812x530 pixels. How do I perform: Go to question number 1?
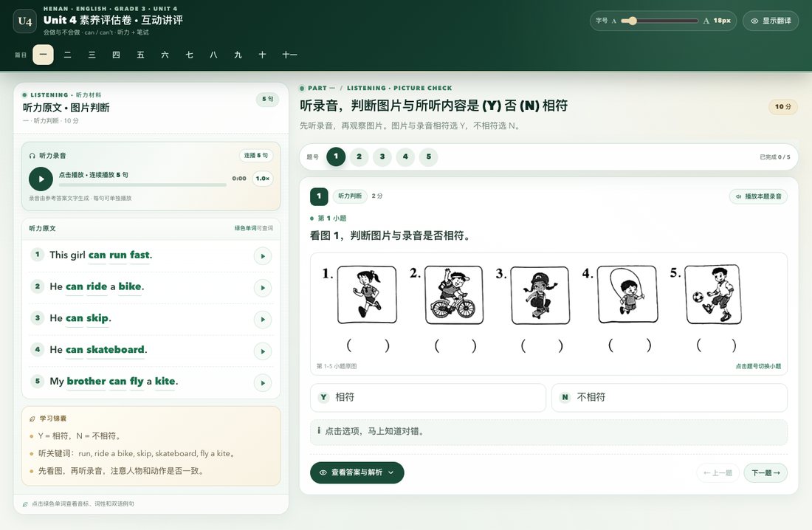[336, 156]
